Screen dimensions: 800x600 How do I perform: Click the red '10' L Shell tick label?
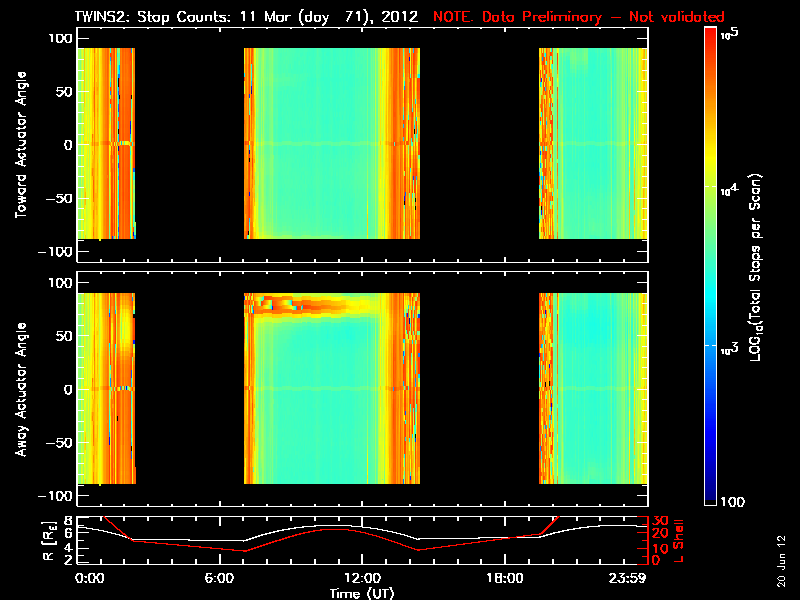660,549
